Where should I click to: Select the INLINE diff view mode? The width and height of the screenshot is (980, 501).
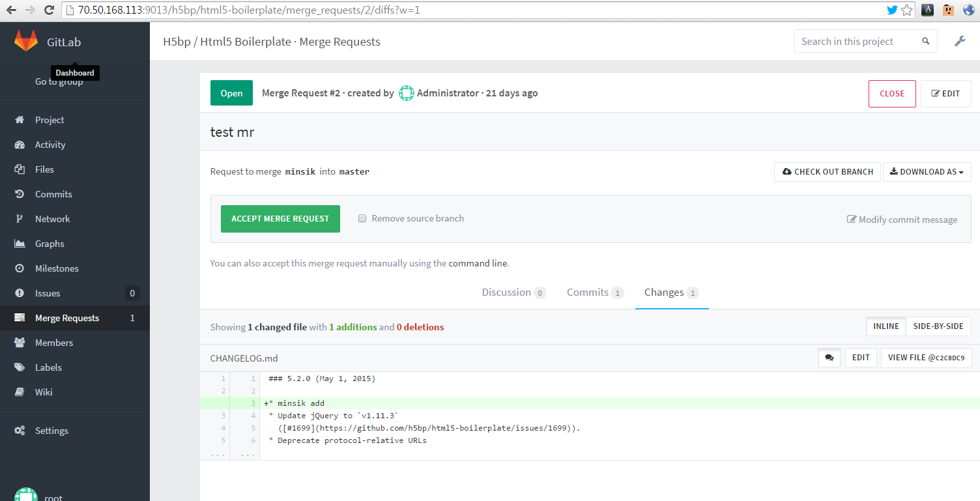pos(886,326)
